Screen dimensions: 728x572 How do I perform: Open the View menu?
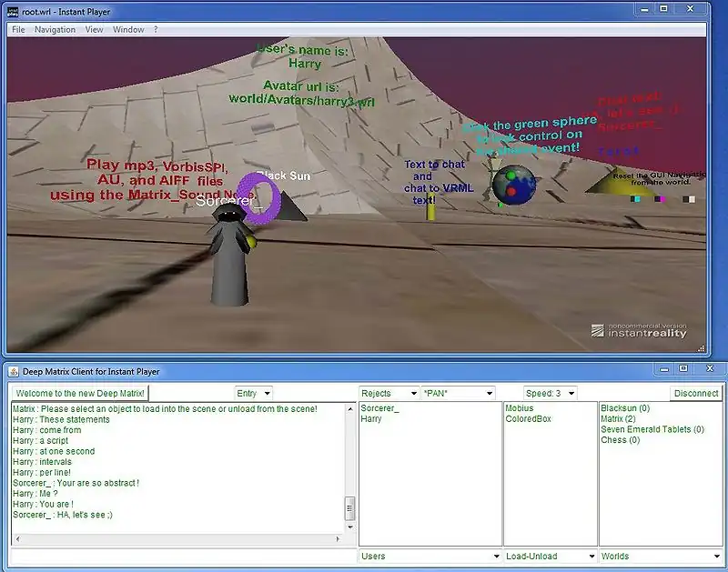94,29
